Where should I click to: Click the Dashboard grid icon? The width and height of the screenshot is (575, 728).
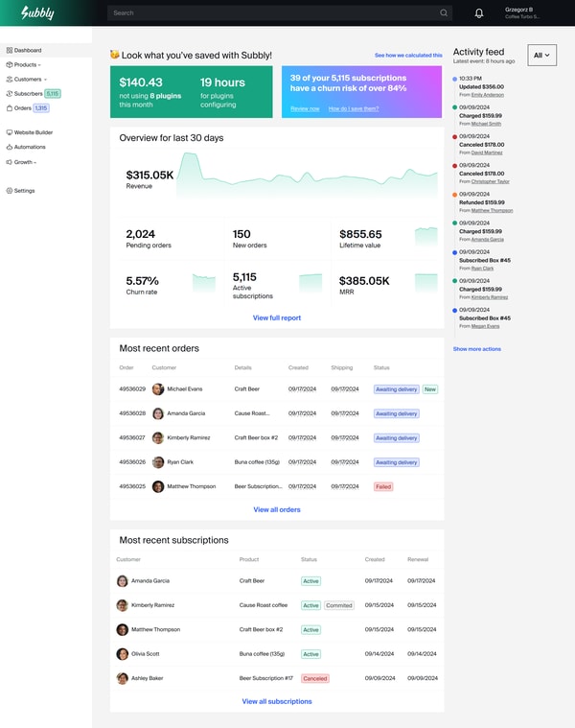pyautogui.click(x=10, y=50)
